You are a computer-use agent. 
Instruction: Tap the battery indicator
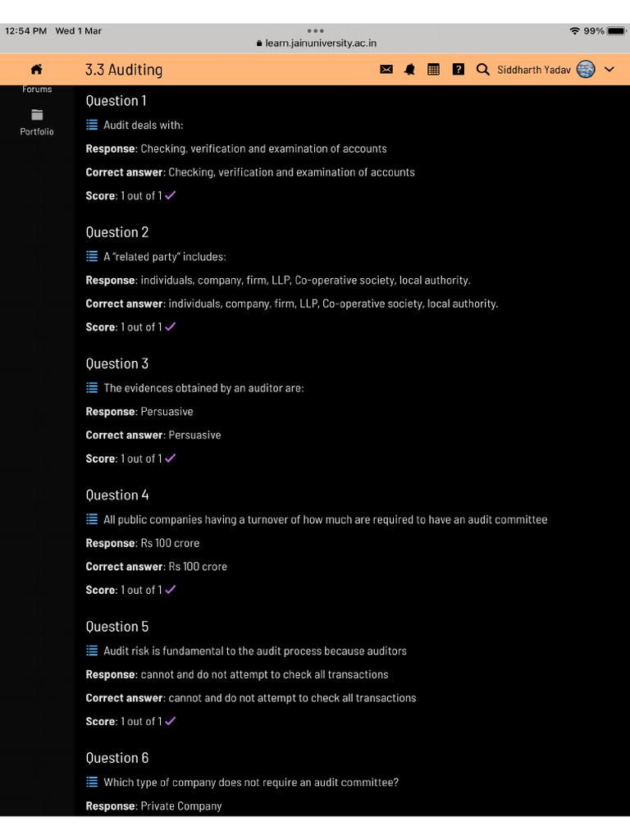pos(616,31)
